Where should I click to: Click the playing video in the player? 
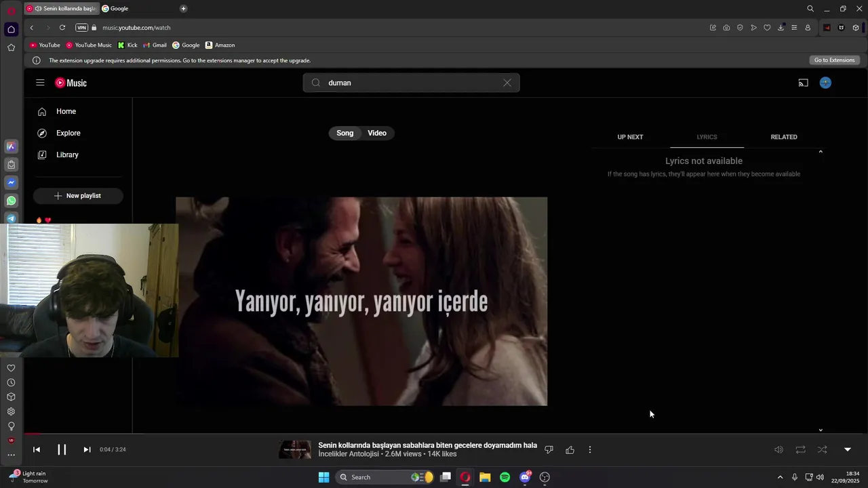(x=361, y=302)
